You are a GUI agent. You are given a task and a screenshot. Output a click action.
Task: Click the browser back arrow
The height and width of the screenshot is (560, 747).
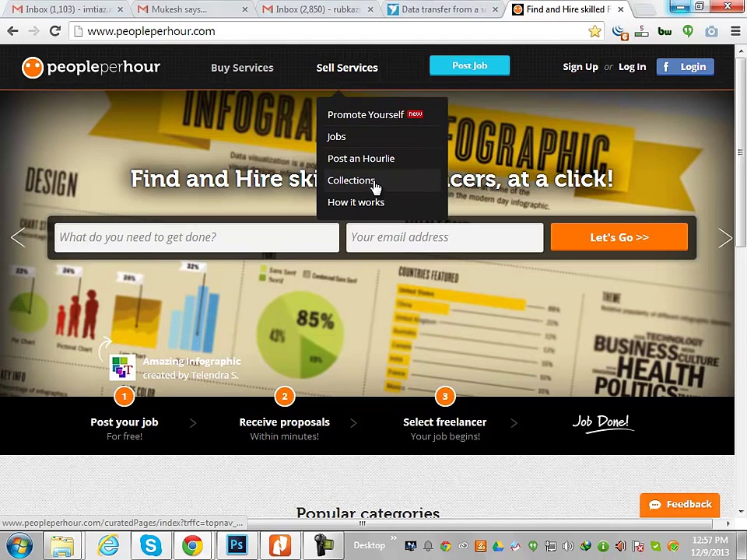pyautogui.click(x=13, y=31)
